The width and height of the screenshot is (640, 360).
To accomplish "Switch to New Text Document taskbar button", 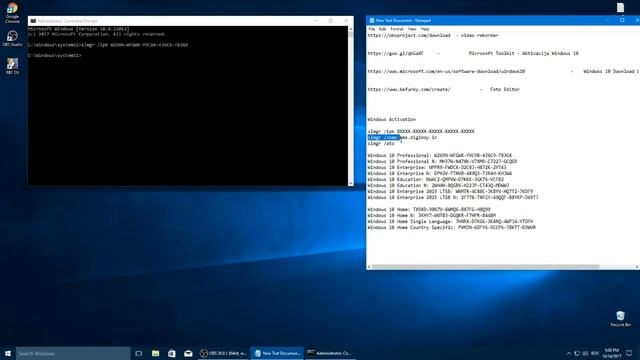I will point(277,353).
